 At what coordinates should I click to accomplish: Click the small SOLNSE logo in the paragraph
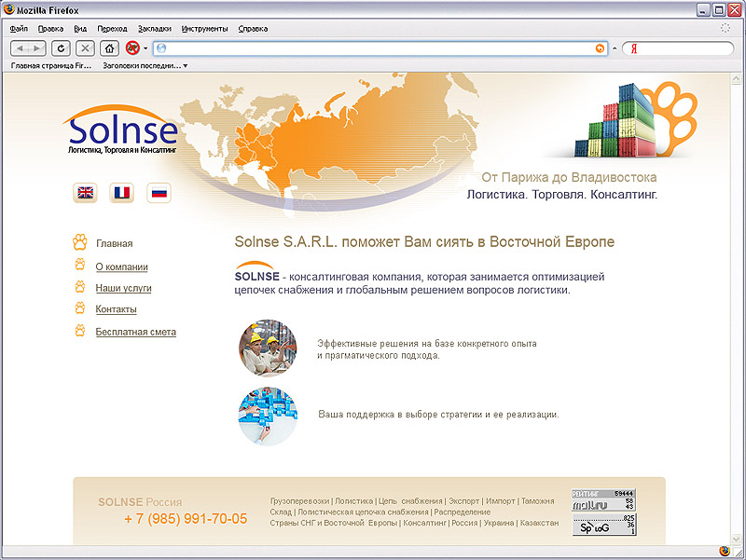tap(257, 272)
